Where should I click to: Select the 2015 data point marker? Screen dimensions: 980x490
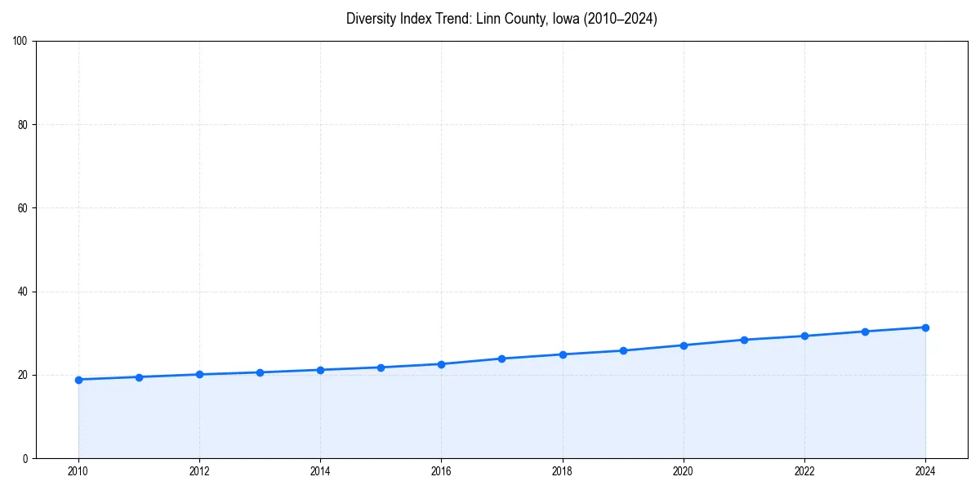click(x=381, y=367)
